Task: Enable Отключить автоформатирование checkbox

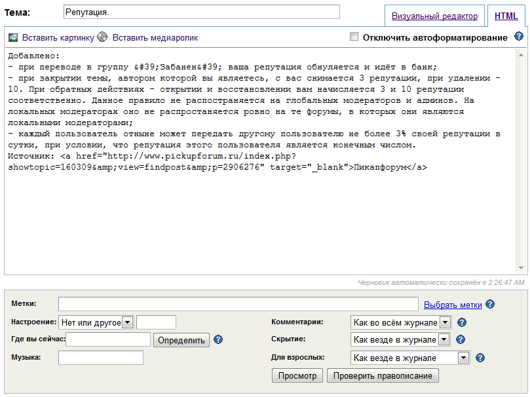Action: coord(354,37)
